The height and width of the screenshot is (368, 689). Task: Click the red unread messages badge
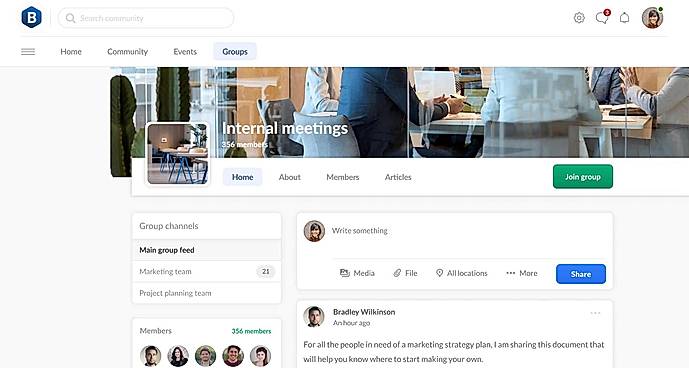[x=607, y=12]
